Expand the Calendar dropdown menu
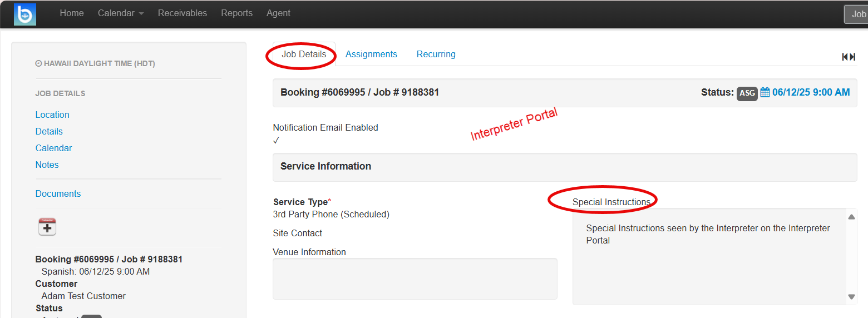This screenshot has width=868, height=318. 121,13
